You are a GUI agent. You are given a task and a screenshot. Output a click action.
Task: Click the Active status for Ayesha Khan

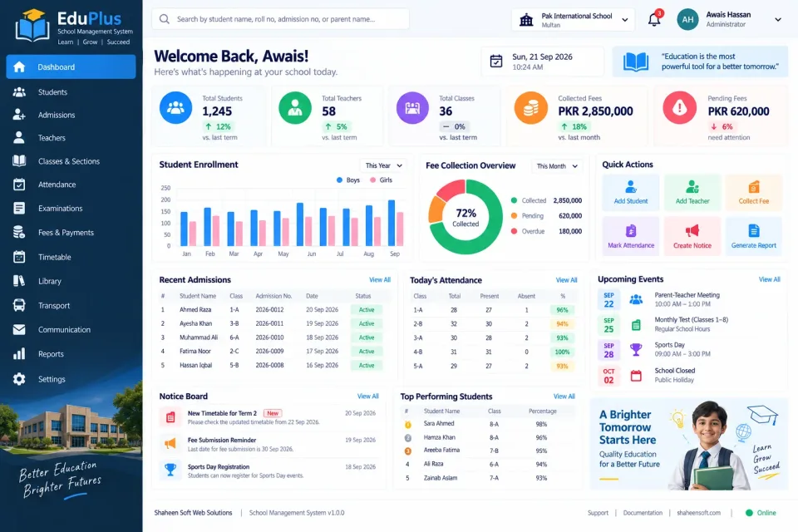tap(367, 324)
